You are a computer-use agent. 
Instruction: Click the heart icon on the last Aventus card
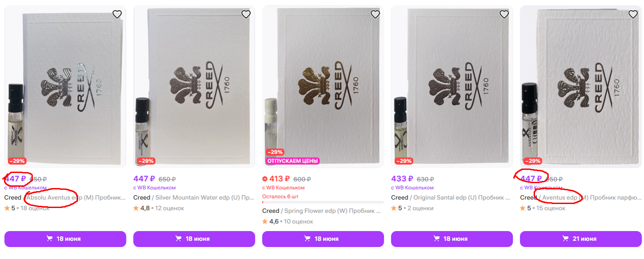coord(633,15)
